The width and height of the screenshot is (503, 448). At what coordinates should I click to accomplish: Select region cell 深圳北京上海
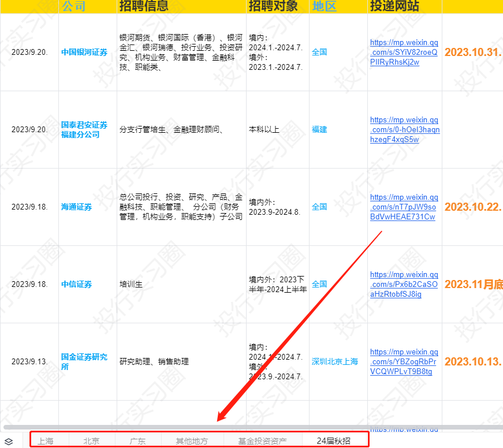(338, 361)
